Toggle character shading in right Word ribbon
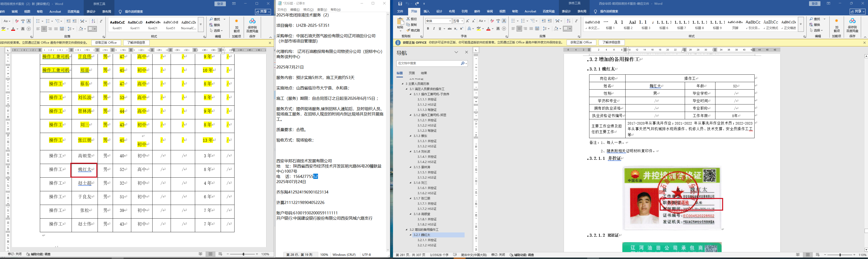Image resolution: width=868 pixels, height=259 pixels. [x=498, y=29]
